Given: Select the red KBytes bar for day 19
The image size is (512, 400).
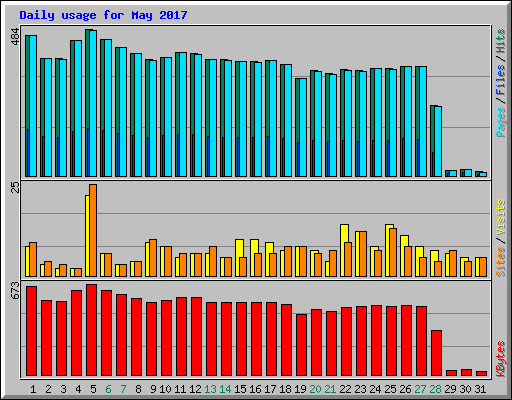Looking at the screenshot, I should 301,345.
